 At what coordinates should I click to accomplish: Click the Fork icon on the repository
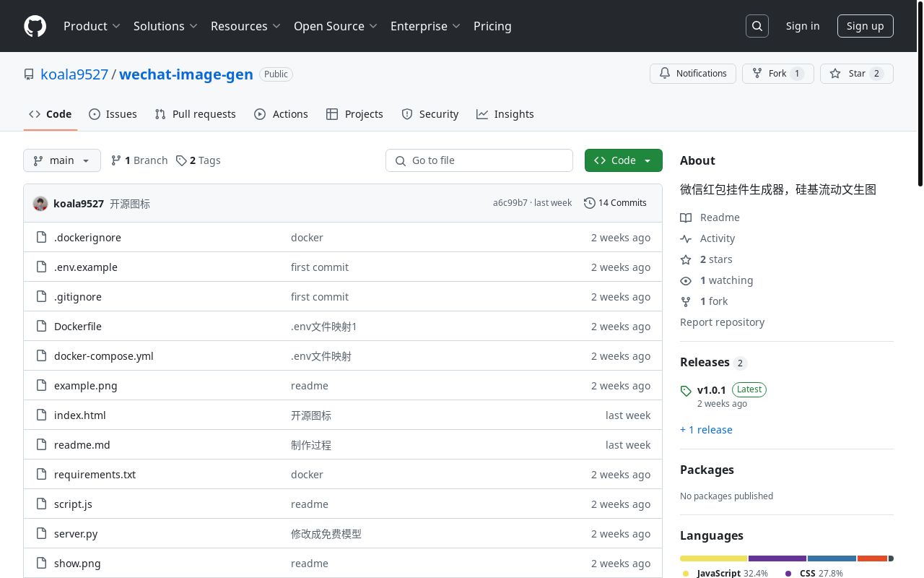click(x=757, y=73)
